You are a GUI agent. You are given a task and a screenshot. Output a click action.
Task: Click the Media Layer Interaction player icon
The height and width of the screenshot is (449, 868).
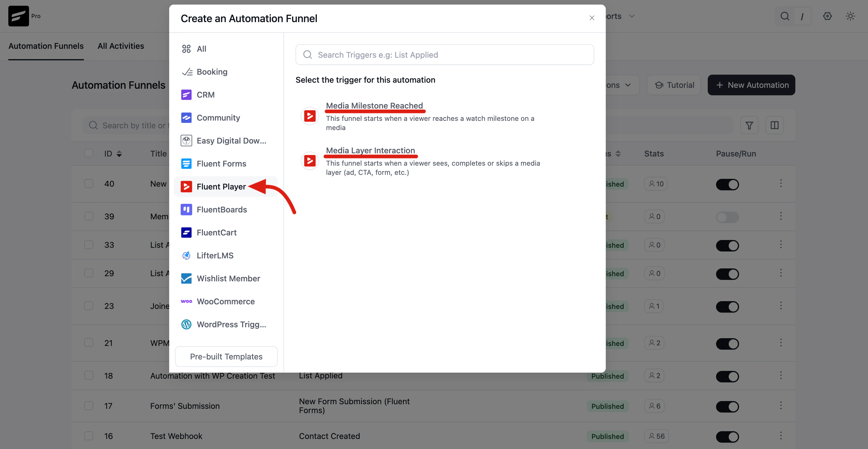pyautogui.click(x=310, y=161)
